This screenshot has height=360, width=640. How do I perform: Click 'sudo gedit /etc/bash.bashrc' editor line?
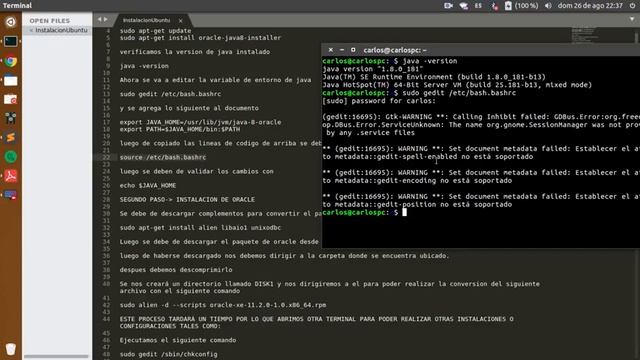(170, 94)
